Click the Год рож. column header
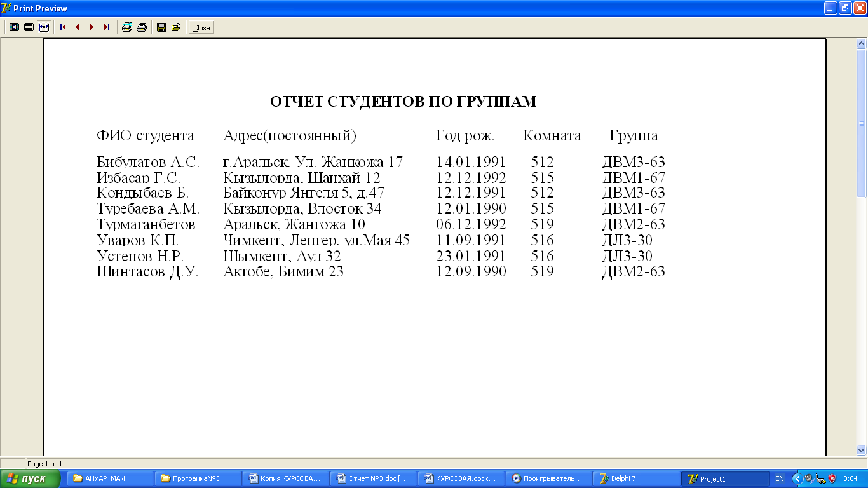868x488 pixels. pos(465,136)
